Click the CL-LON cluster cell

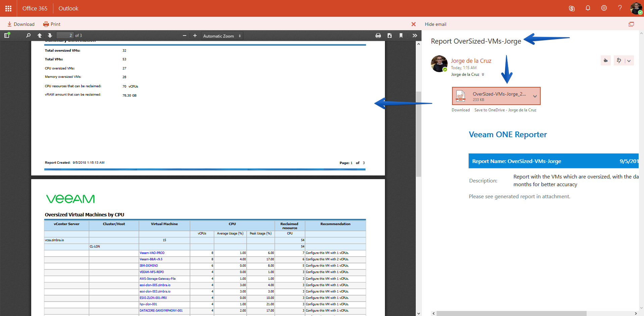114,247
